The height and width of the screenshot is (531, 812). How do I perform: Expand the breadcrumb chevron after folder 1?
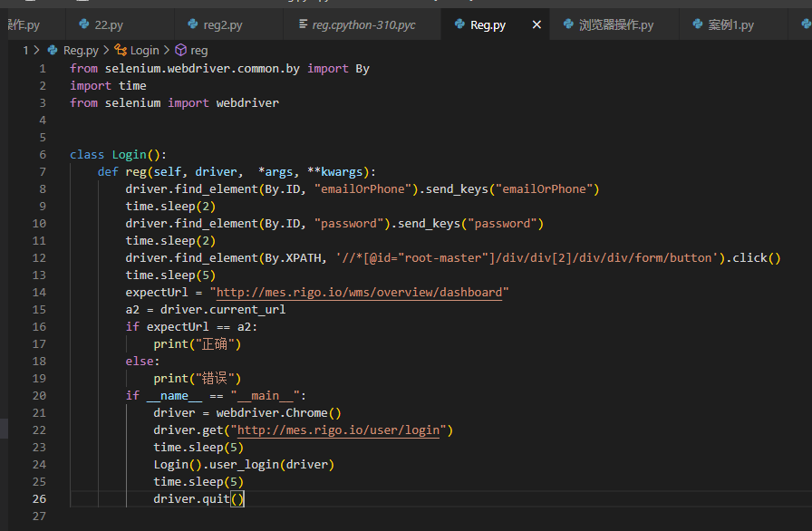click(x=36, y=51)
